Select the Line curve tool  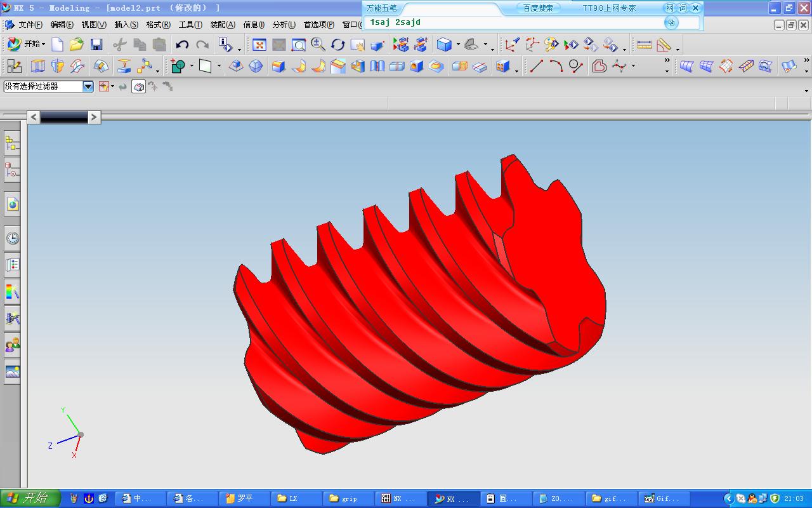pyautogui.click(x=537, y=66)
